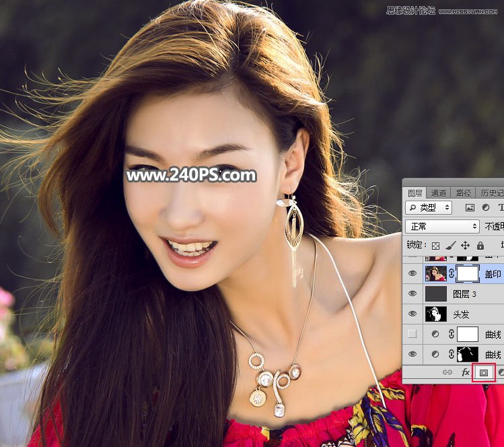Select the layer named 头发
The width and height of the screenshot is (504, 447).
point(461,314)
